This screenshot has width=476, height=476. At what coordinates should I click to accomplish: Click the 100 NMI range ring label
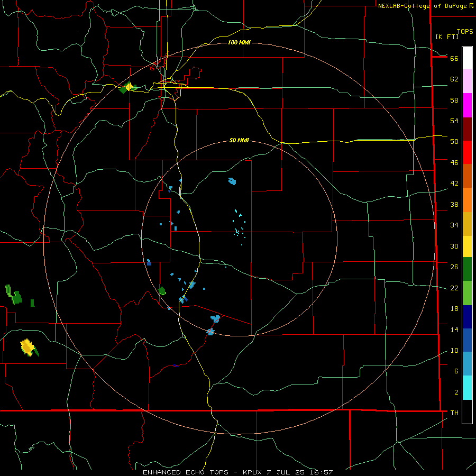[x=239, y=42]
